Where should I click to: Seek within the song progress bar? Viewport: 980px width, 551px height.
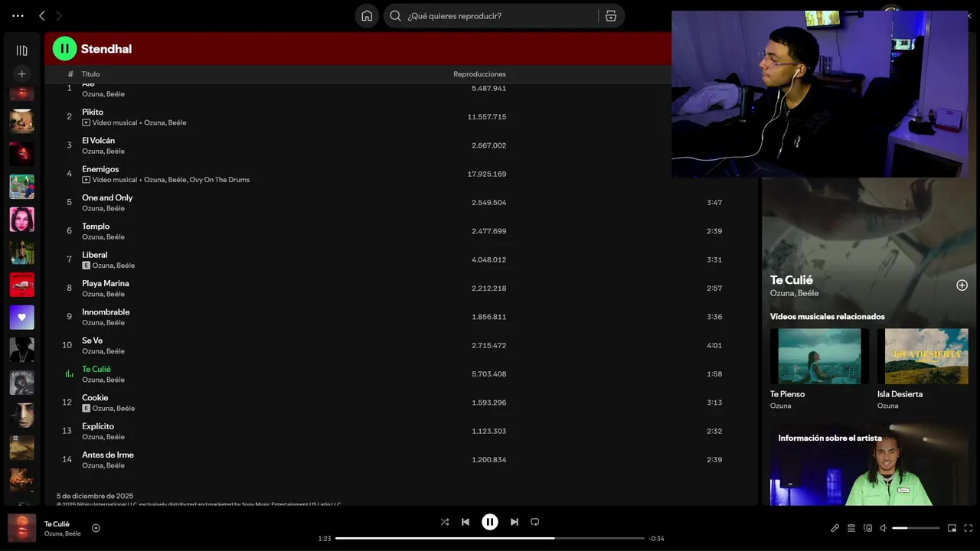pos(490,538)
